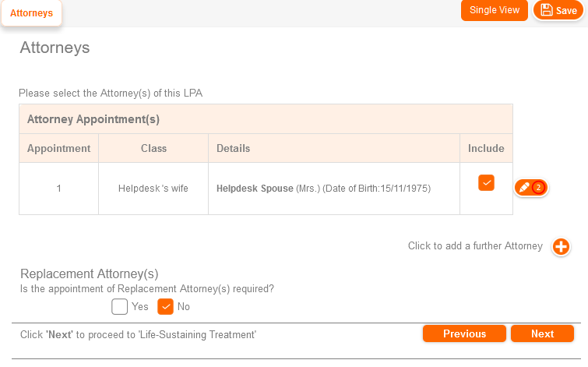Select the Helpdesk's wife class cell
The height and width of the screenshot is (367, 588).
tap(153, 189)
